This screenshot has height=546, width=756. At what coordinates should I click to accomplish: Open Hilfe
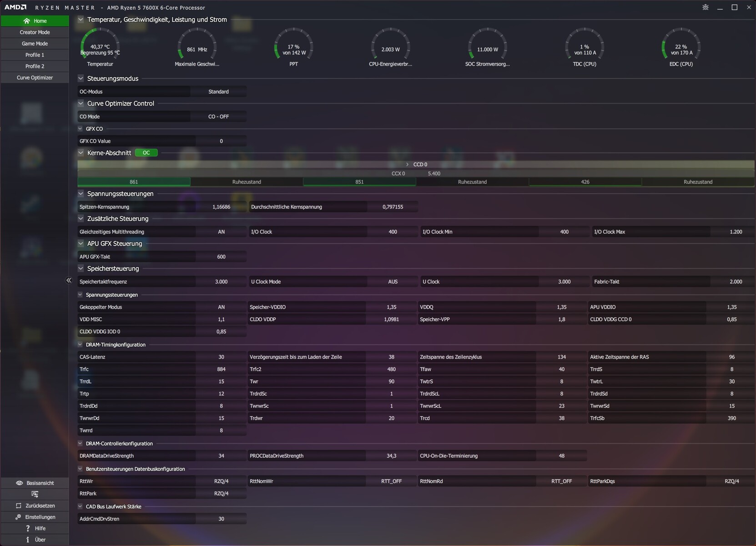pyautogui.click(x=35, y=528)
